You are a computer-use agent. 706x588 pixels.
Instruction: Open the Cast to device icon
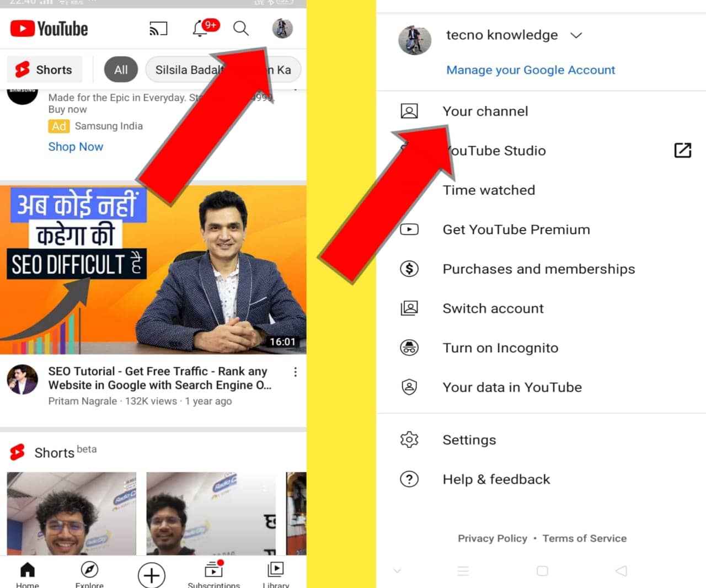coord(158,29)
